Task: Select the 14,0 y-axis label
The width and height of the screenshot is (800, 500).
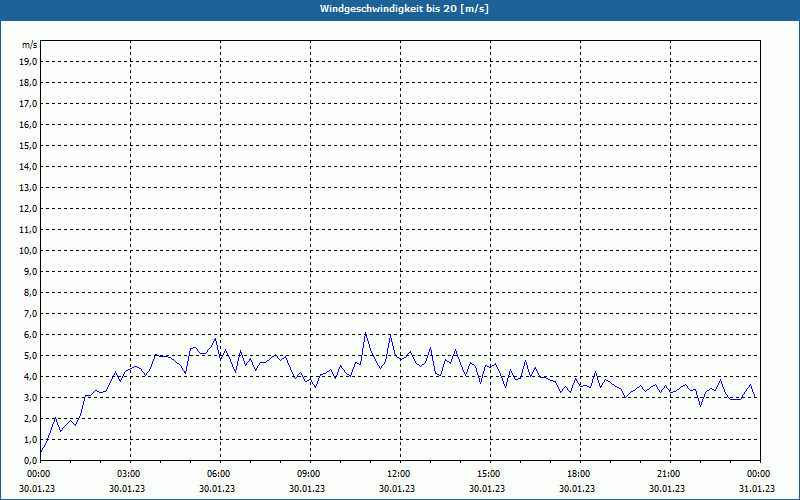Action: pos(28,167)
